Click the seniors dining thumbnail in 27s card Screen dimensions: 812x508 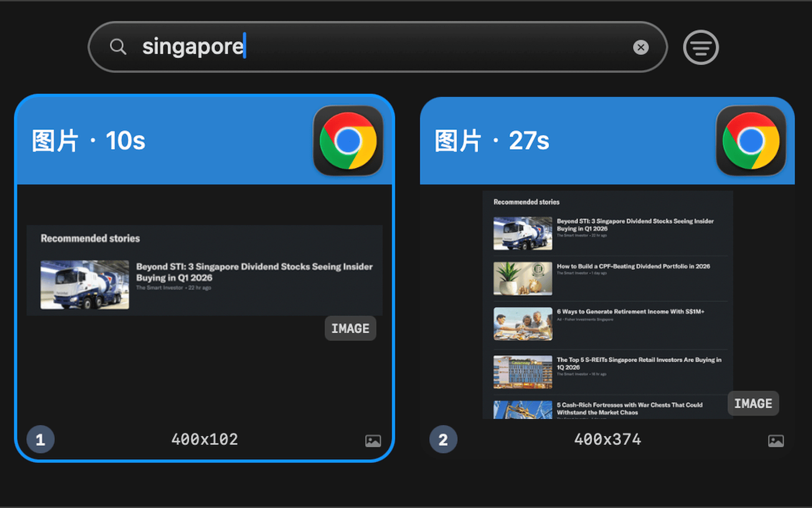[x=523, y=324]
